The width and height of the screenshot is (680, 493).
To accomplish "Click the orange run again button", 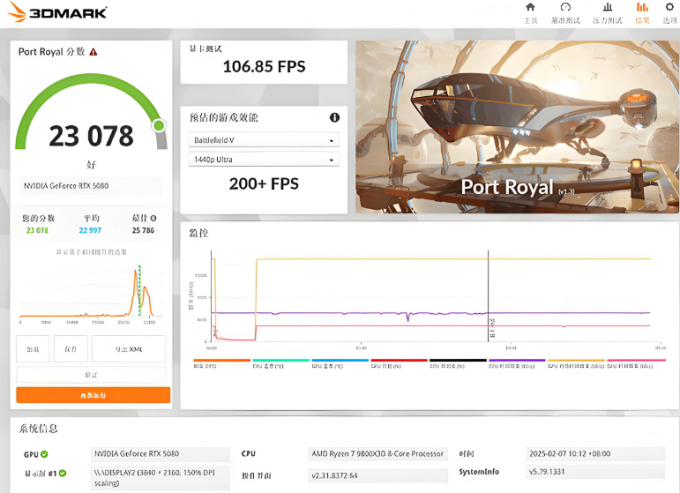I will tap(93, 395).
